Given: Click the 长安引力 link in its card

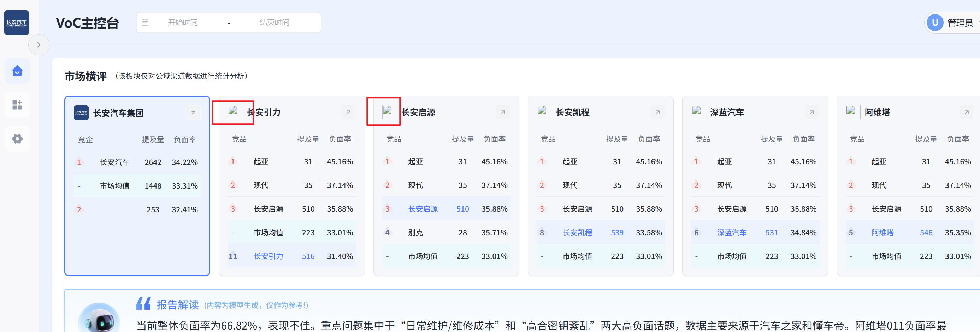Looking at the screenshot, I should click(268, 256).
